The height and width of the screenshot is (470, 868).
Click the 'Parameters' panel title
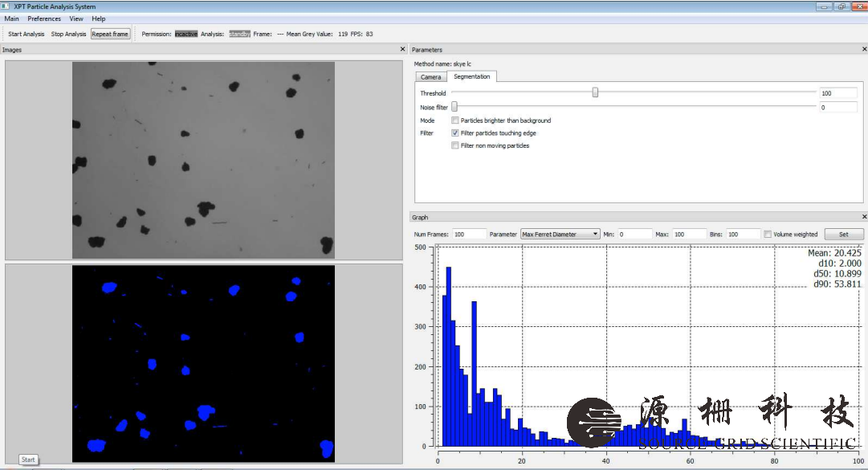427,50
